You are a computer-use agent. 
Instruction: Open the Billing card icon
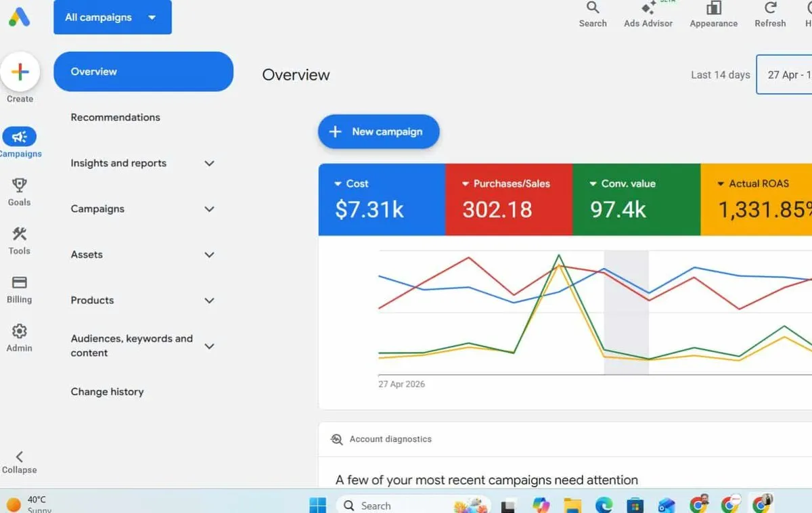pyautogui.click(x=20, y=282)
